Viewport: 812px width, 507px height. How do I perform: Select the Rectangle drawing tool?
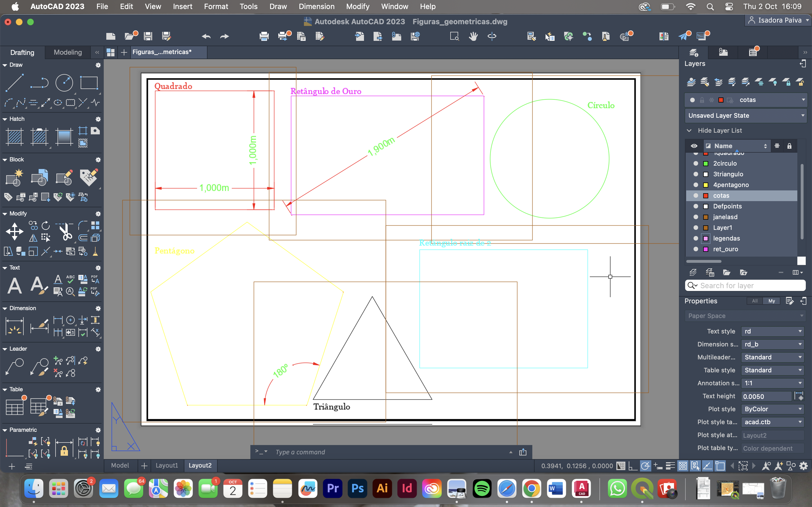point(89,83)
